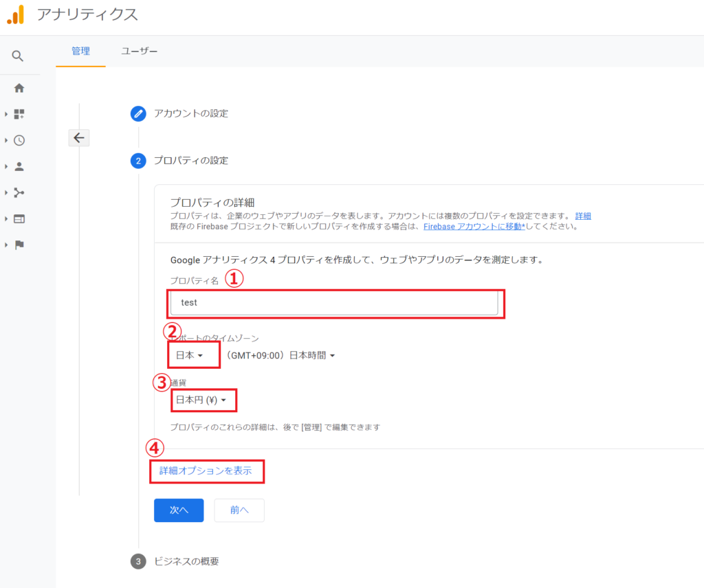Expand the arrow beside the flag icon
The height and width of the screenshot is (588, 704).
6,245
